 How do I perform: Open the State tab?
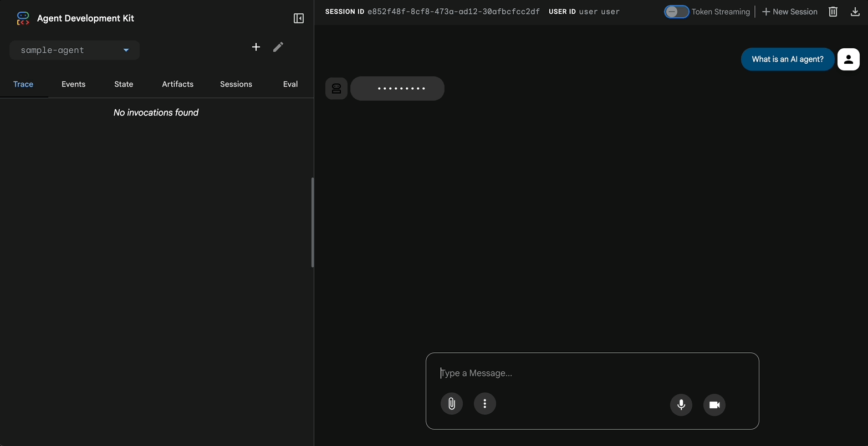point(124,84)
